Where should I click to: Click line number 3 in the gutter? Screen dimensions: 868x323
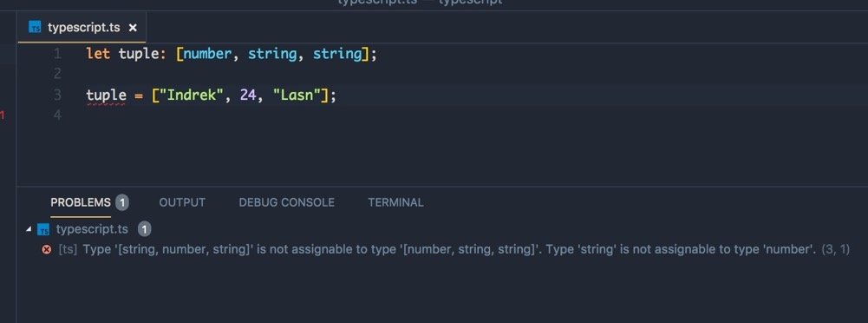(57, 96)
